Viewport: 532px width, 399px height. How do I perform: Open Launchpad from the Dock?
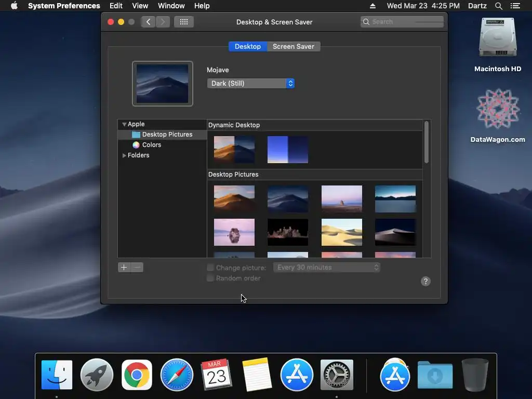pyautogui.click(x=97, y=375)
